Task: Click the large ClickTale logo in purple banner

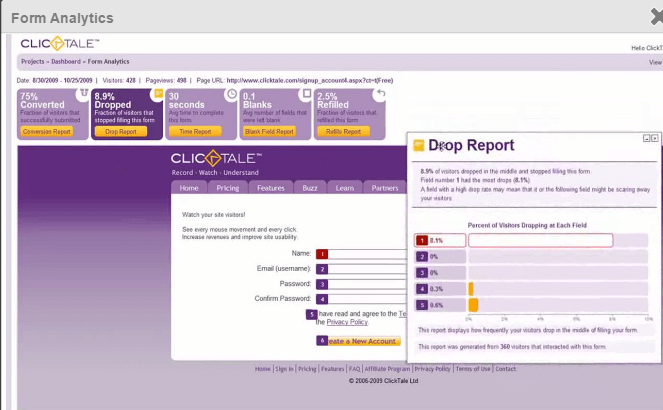Action: click(x=216, y=159)
